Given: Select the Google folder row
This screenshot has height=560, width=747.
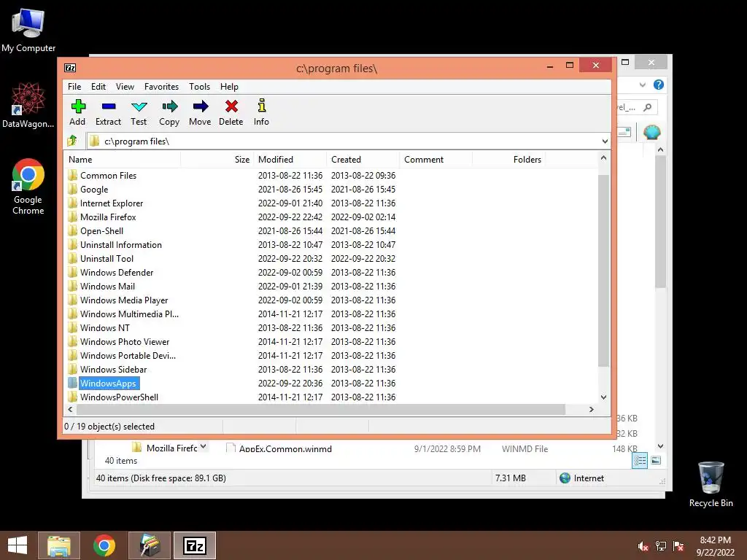Looking at the screenshot, I should tap(94, 190).
